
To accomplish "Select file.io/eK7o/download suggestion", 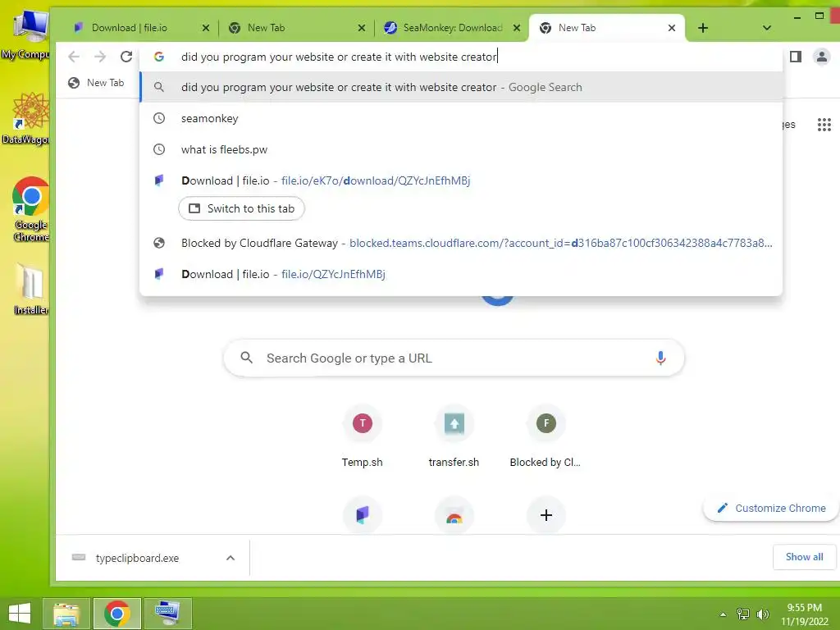I will click(x=461, y=180).
